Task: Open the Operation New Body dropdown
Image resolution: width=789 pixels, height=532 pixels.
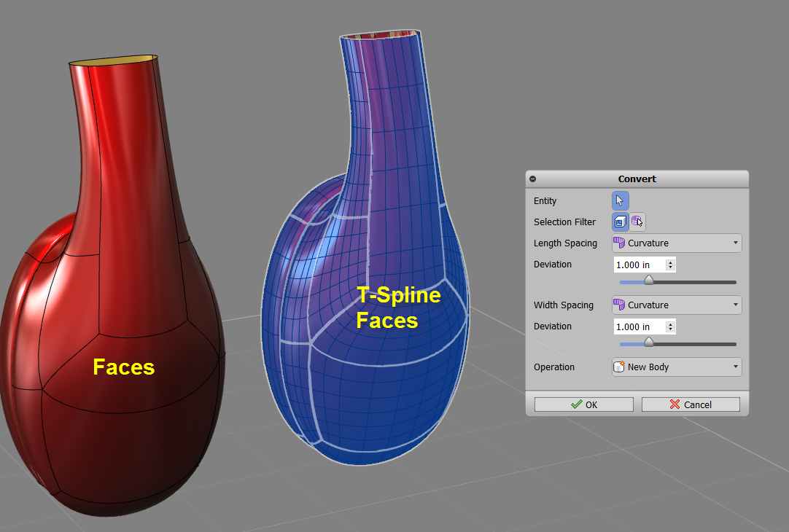Action: [677, 367]
